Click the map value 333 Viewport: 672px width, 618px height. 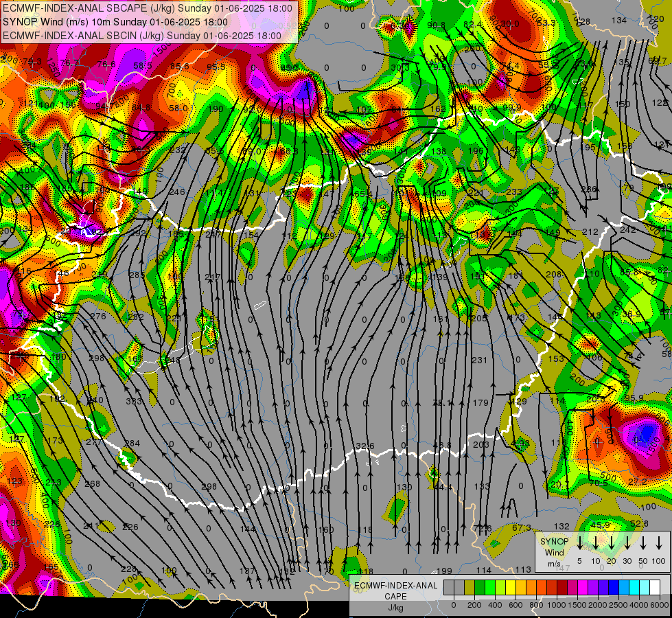[x=134, y=402]
